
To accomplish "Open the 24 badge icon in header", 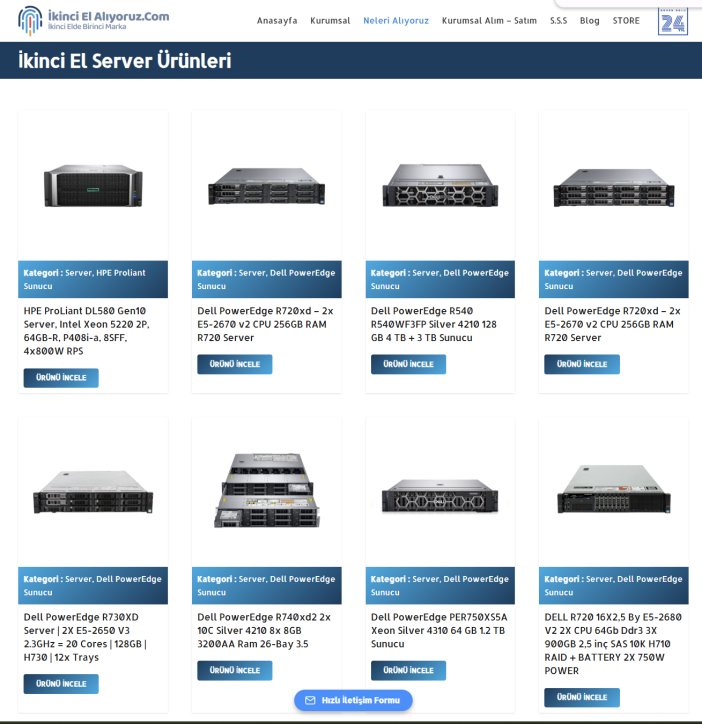I will coord(672,21).
